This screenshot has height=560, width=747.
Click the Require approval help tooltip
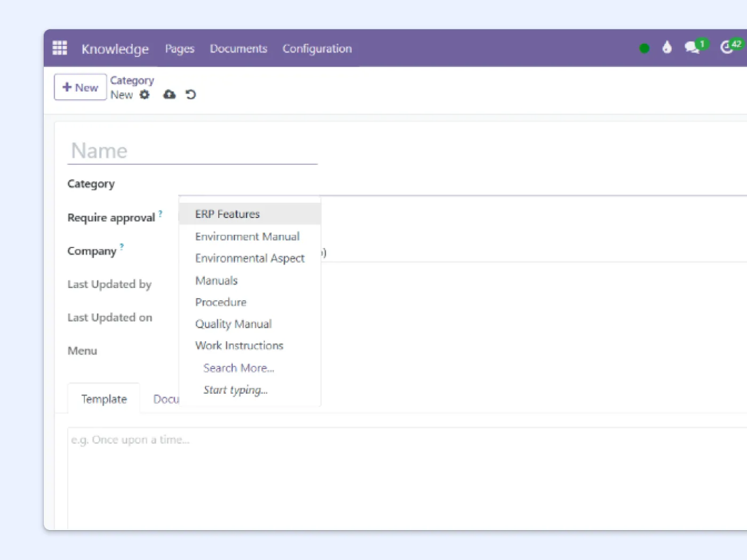click(160, 214)
